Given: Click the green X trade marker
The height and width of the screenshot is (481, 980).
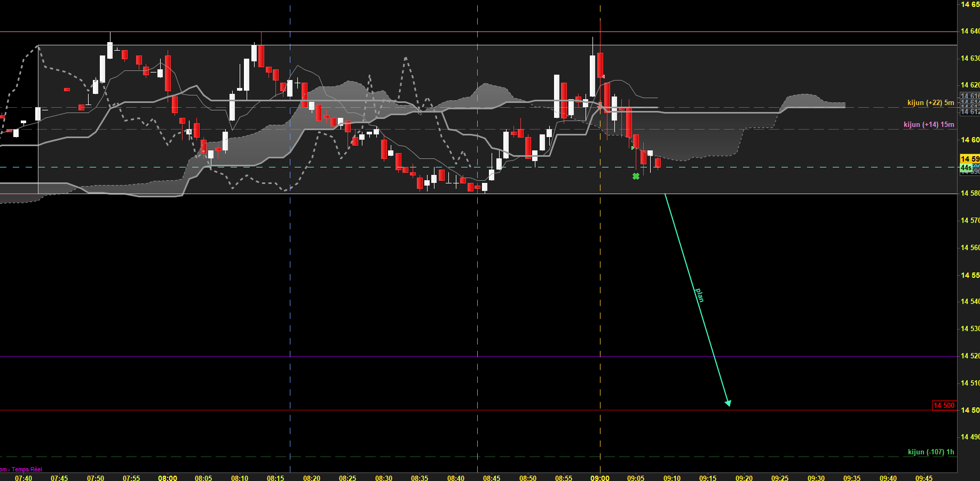Looking at the screenshot, I should point(636,176).
